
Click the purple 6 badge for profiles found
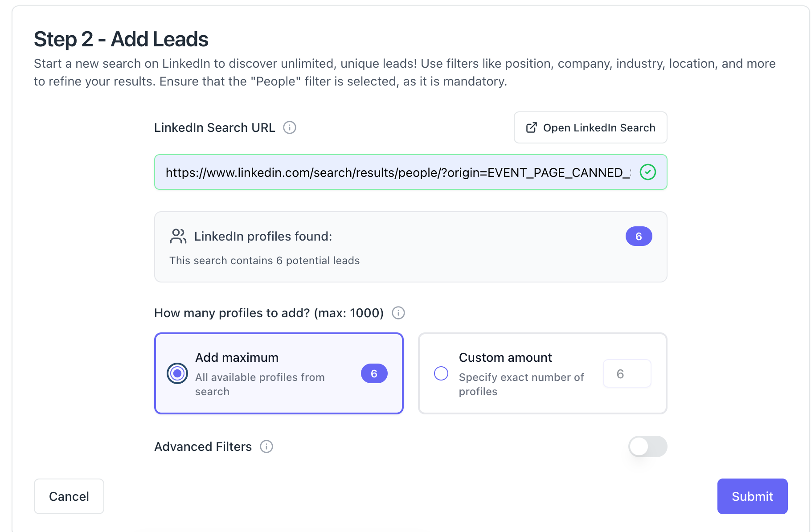point(639,236)
